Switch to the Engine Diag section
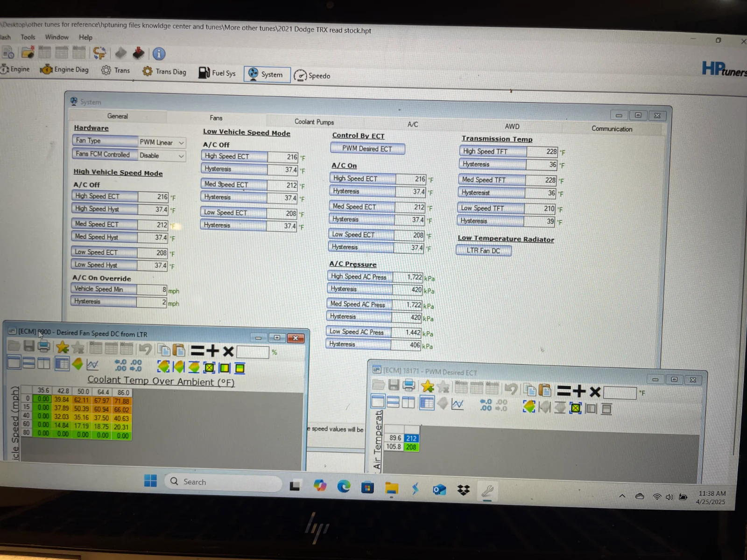The width and height of the screenshot is (747, 560). tap(64, 70)
